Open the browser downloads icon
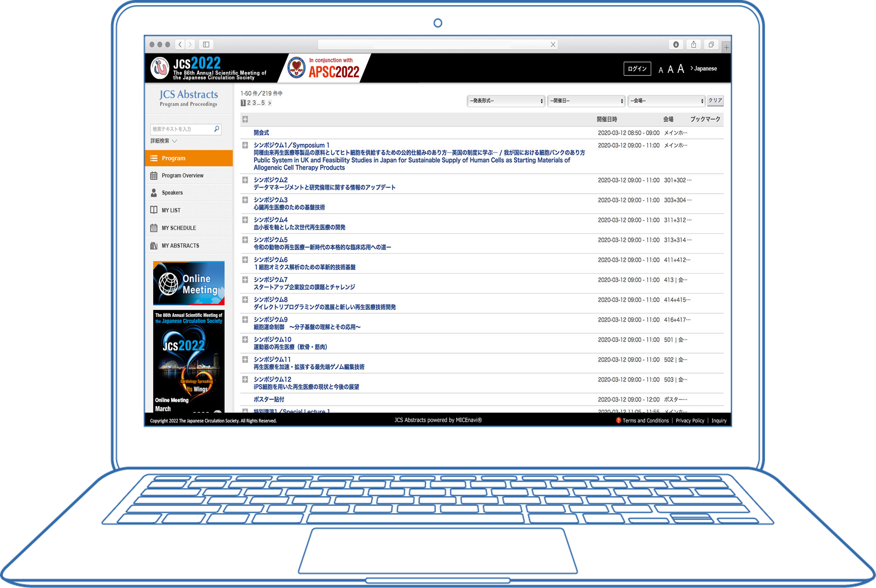Screen dimensions: 876x588 coord(676,45)
